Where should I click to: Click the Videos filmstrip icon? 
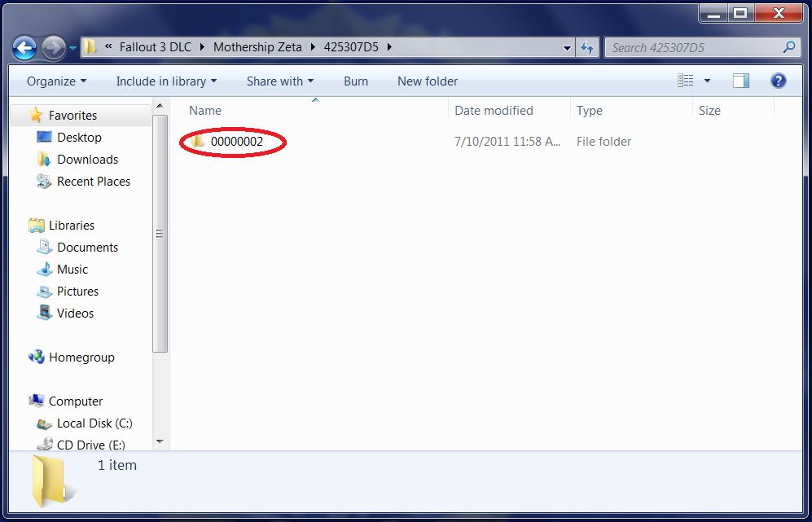(45, 313)
